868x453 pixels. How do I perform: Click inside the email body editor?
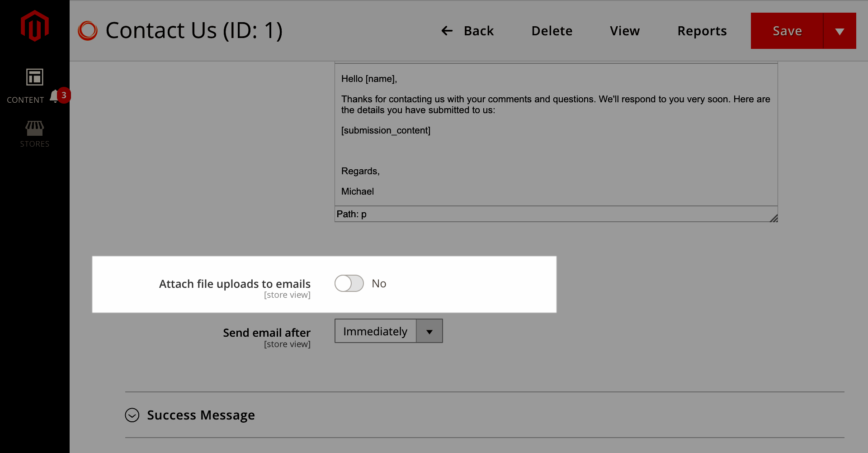point(556,135)
